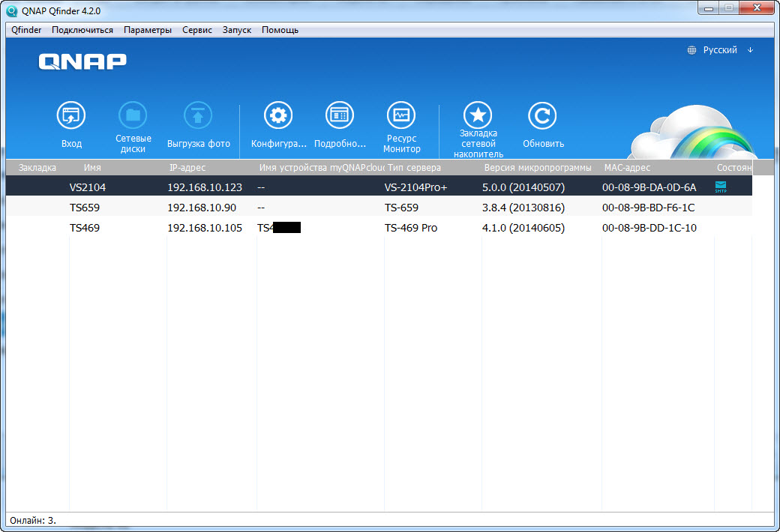The height and width of the screenshot is (532, 780).
Task: Click server type TS-469 Pro
Action: click(x=411, y=229)
